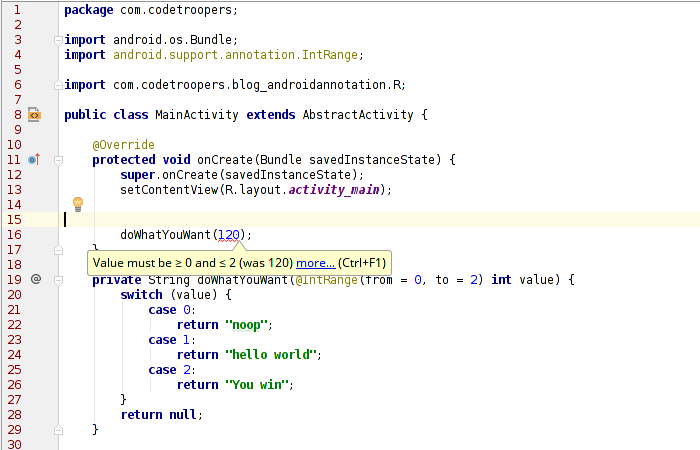The width and height of the screenshot is (700, 450).
Task: Click the fold end marker on line 29
Action: [57, 429]
